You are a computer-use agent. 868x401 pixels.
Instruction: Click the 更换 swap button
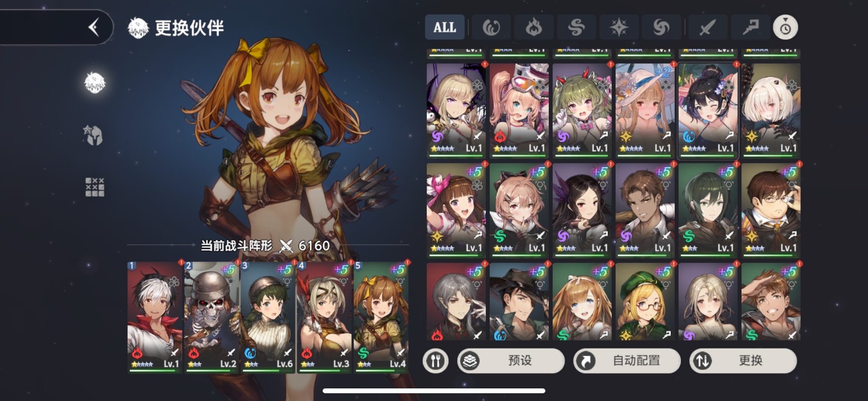click(743, 361)
